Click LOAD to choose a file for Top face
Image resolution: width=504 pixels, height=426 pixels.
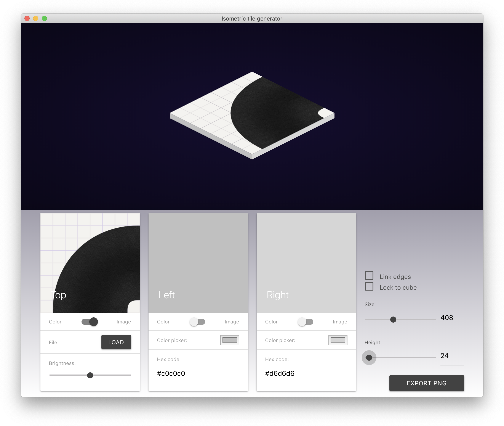116,342
